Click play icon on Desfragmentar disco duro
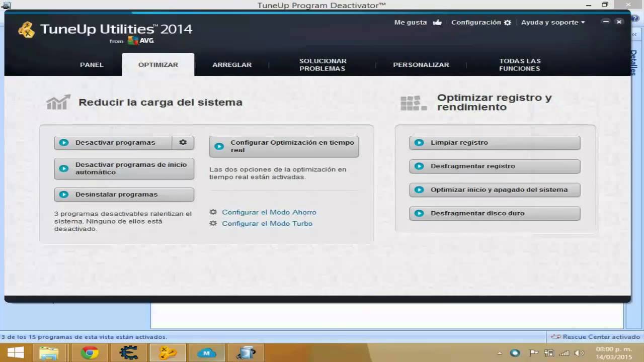This screenshot has width=644, height=362. 419,214
